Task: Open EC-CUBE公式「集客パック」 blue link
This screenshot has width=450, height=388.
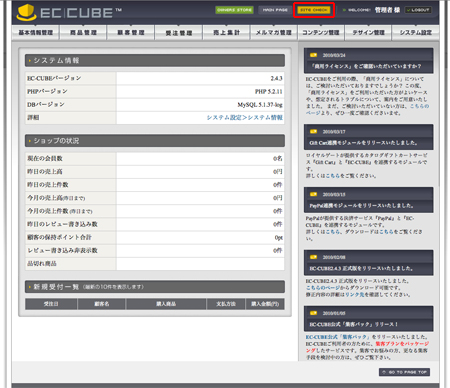Action: click(x=337, y=337)
